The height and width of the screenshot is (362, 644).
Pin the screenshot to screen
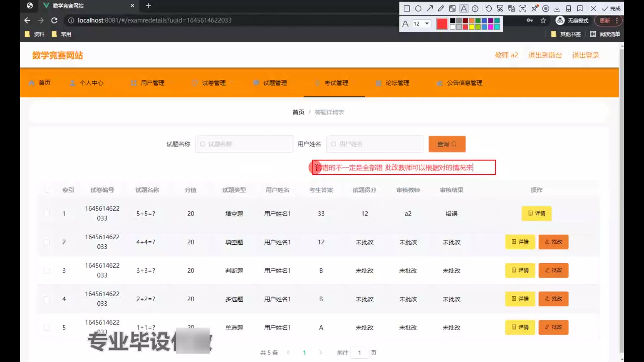coord(535,8)
